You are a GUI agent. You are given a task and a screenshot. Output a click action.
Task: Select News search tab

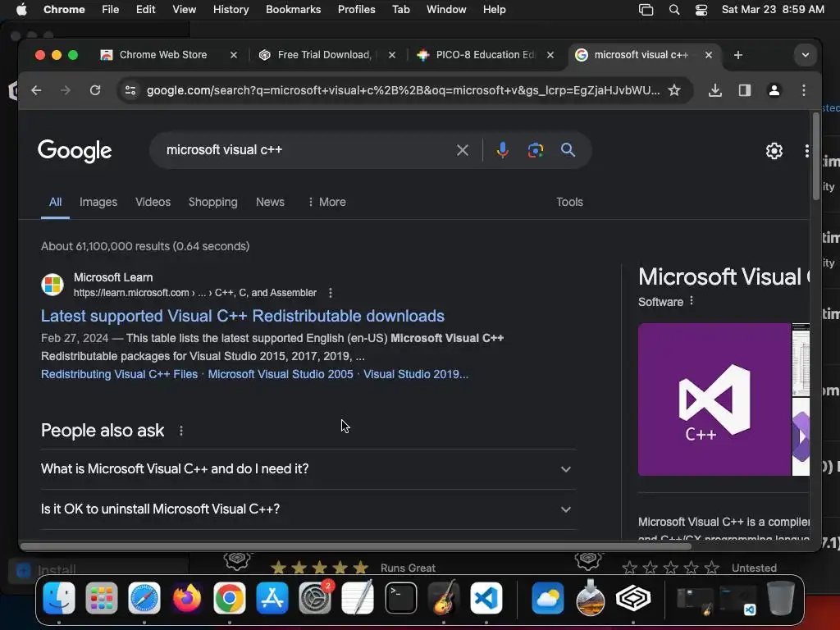coord(270,202)
